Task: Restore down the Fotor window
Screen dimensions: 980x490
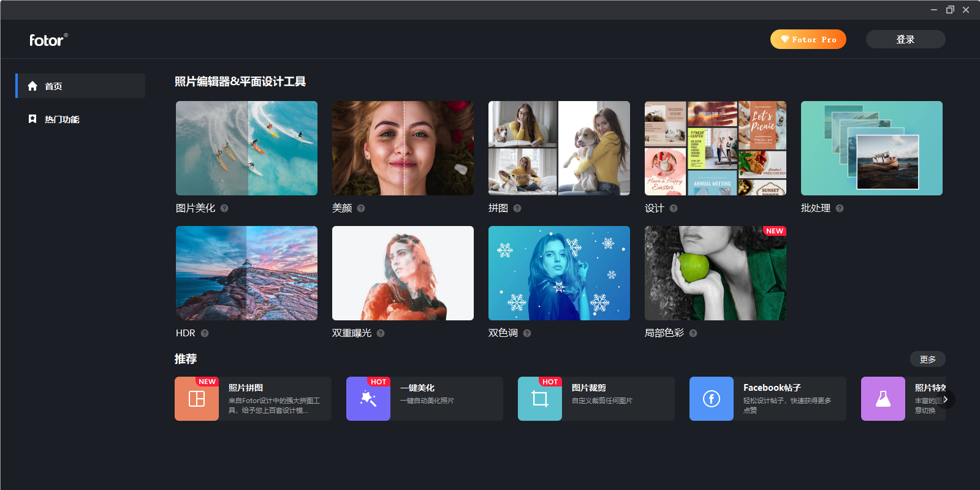Action: 950,10
